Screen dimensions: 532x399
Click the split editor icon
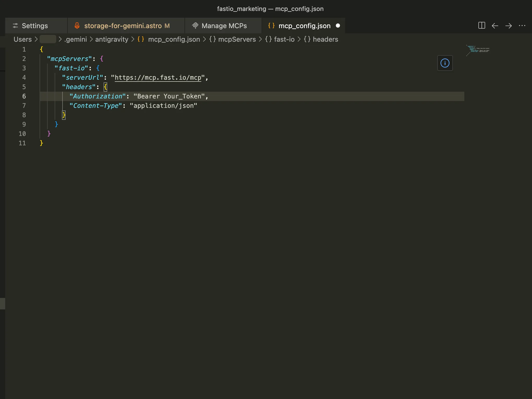pyautogui.click(x=482, y=26)
